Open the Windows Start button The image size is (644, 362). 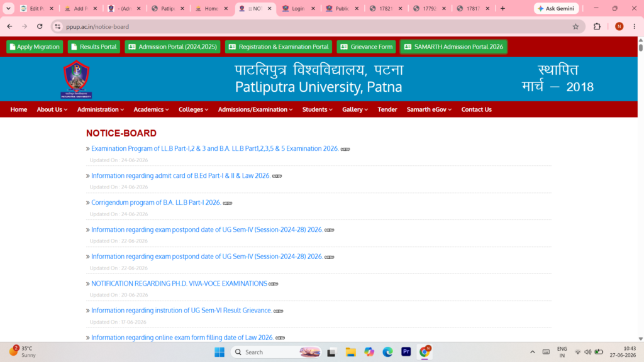click(x=219, y=352)
